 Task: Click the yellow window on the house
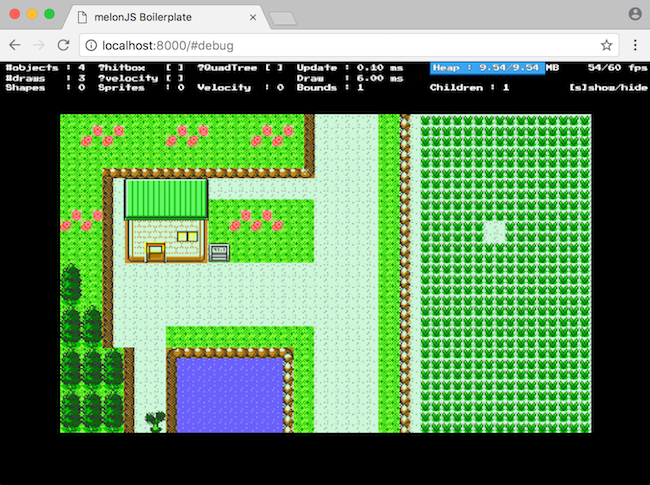(x=187, y=237)
